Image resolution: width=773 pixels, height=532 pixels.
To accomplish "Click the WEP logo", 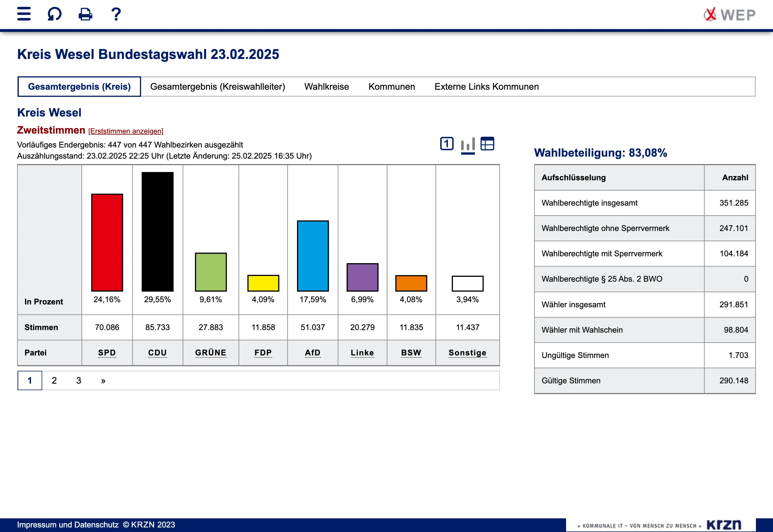I will tap(730, 15).
